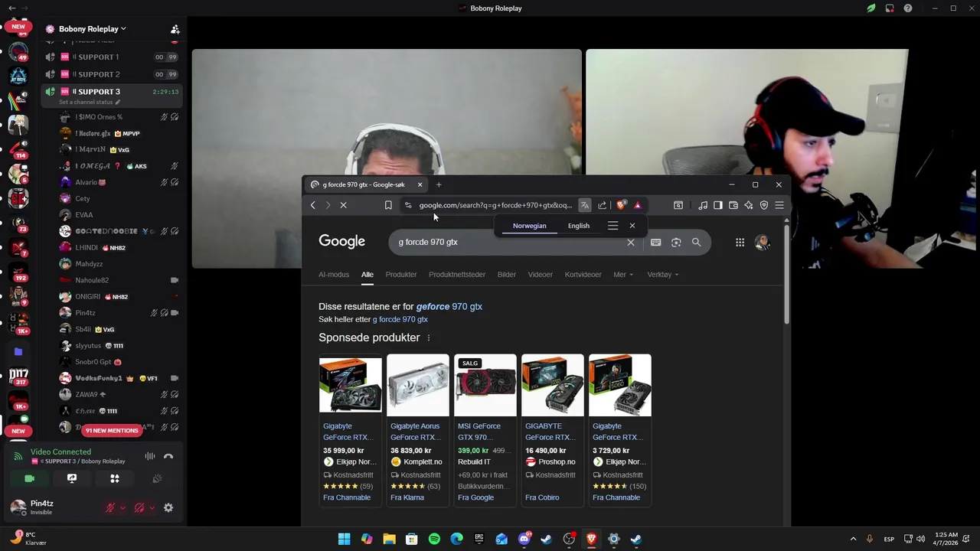Select the SUPPORT 3 voice channel
Image resolution: width=980 pixels, height=551 pixels.
111,92
